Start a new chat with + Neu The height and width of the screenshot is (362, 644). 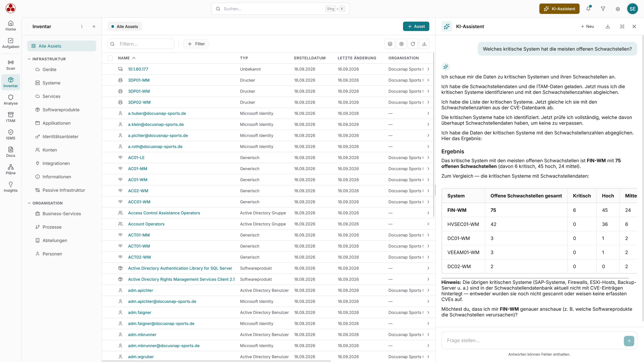click(x=587, y=26)
